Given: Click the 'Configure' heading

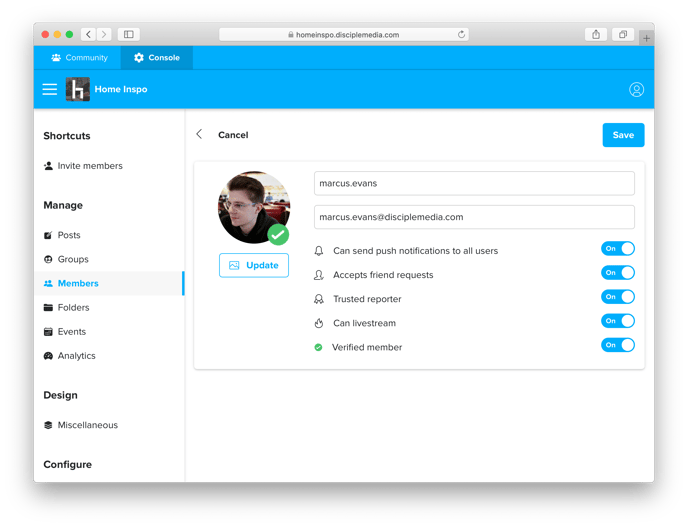Looking at the screenshot, I should click(68, 465).
